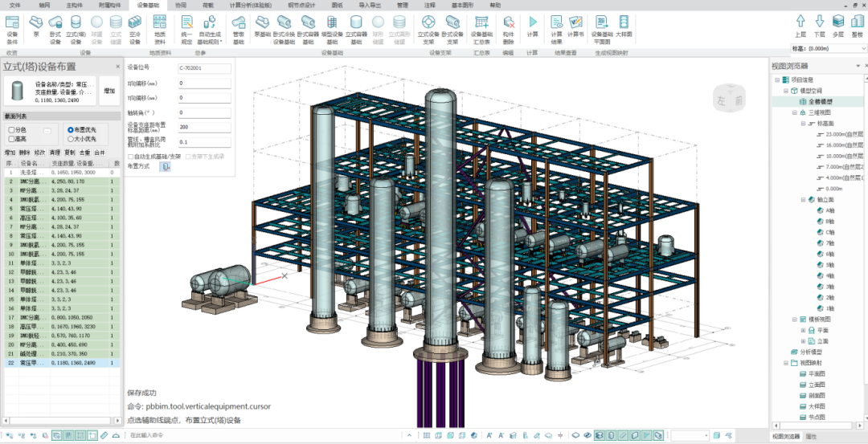Switch to the 荷载 ribbon tab
This screenshot has width=868, height=444.
tap(207, 5)
